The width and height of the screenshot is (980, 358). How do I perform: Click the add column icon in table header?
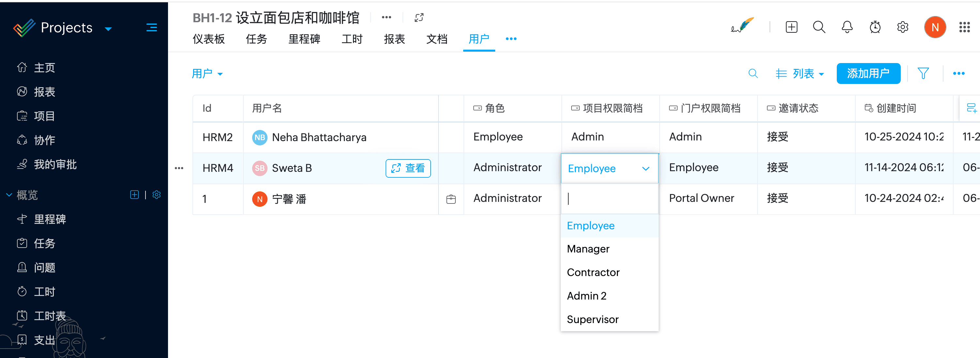point(971,108)
